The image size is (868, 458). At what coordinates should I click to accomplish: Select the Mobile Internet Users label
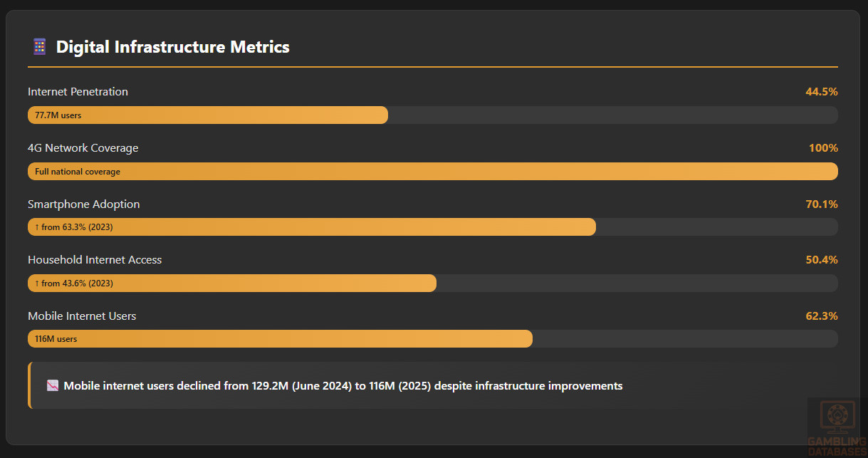point(82,316)
